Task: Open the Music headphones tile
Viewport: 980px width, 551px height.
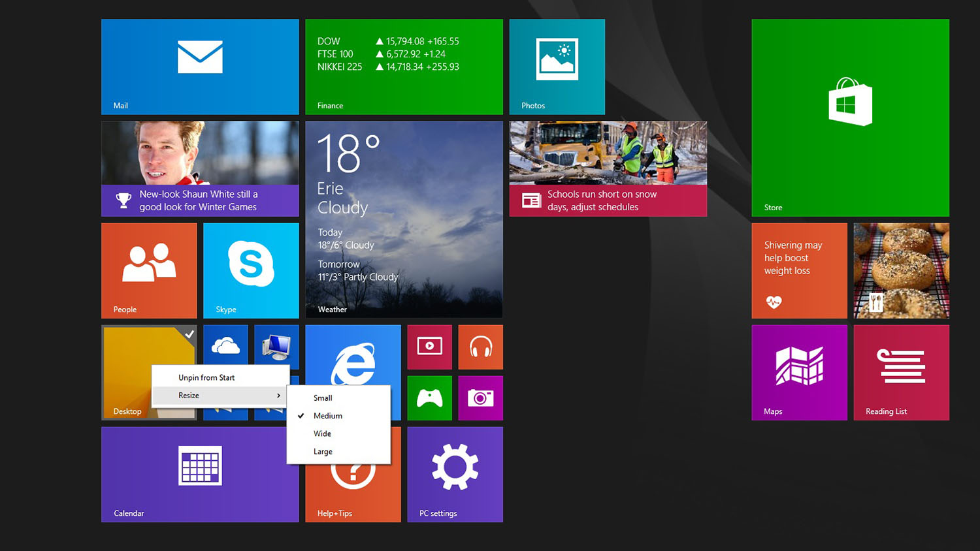Action: click(x=480, y=347)
